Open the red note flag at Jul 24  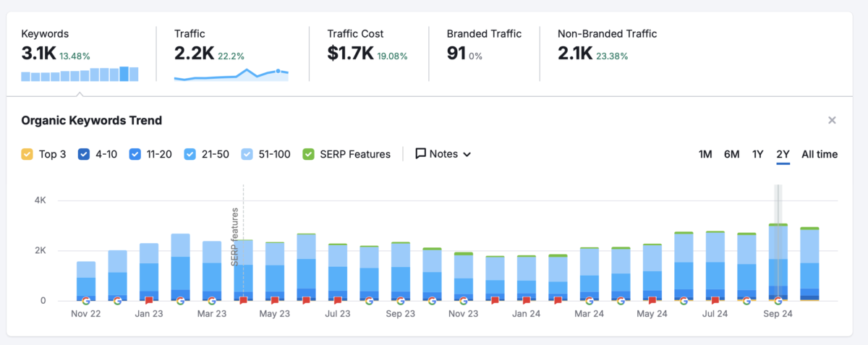(x=715, y=300)
